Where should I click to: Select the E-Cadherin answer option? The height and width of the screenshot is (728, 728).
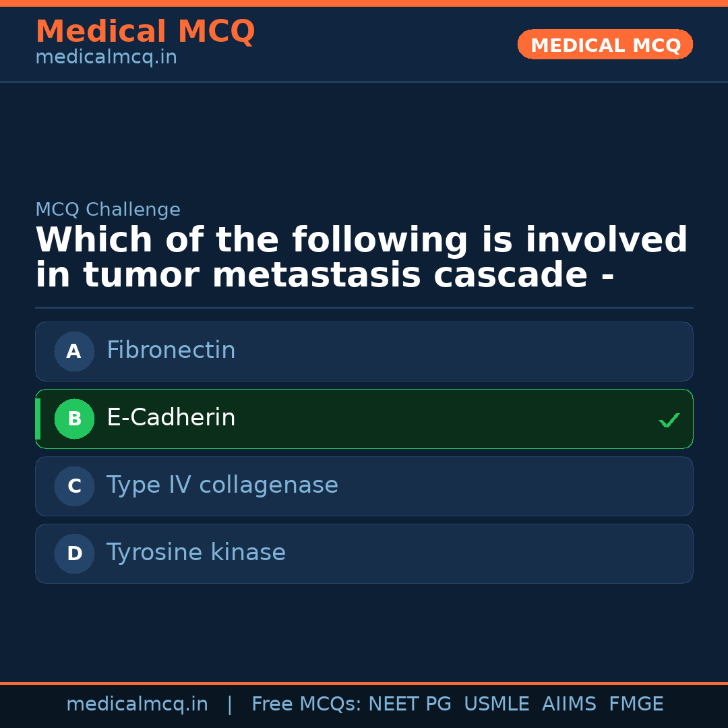pyautogui.click(x=364, y=419)
